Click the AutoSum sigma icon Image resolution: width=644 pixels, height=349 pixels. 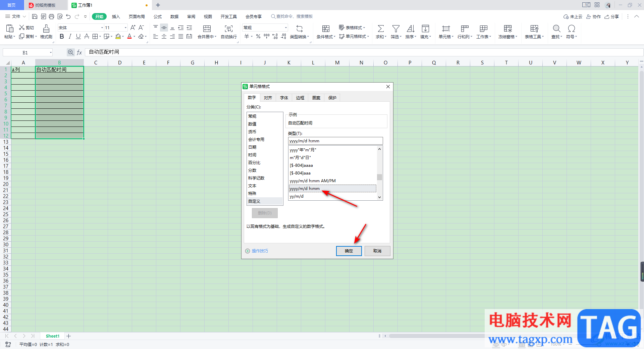pyautogui.click(x=381, y=29)
